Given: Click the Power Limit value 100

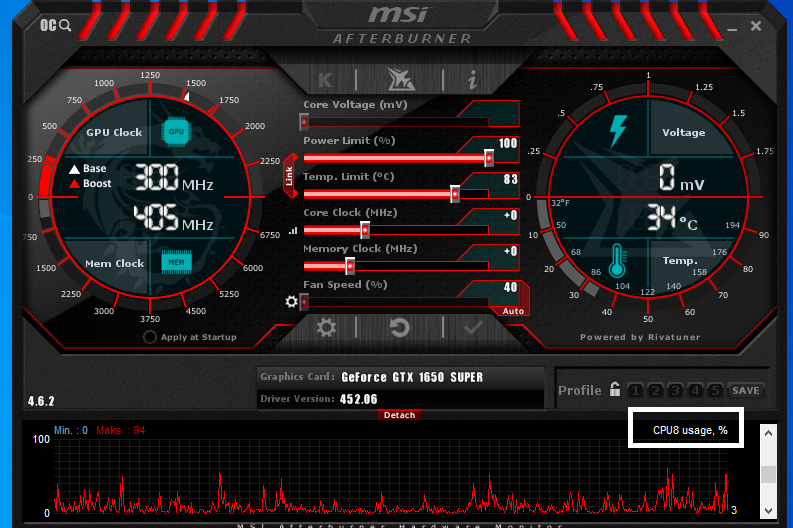Looking at the screenshot, I should (x=508, y=143).
